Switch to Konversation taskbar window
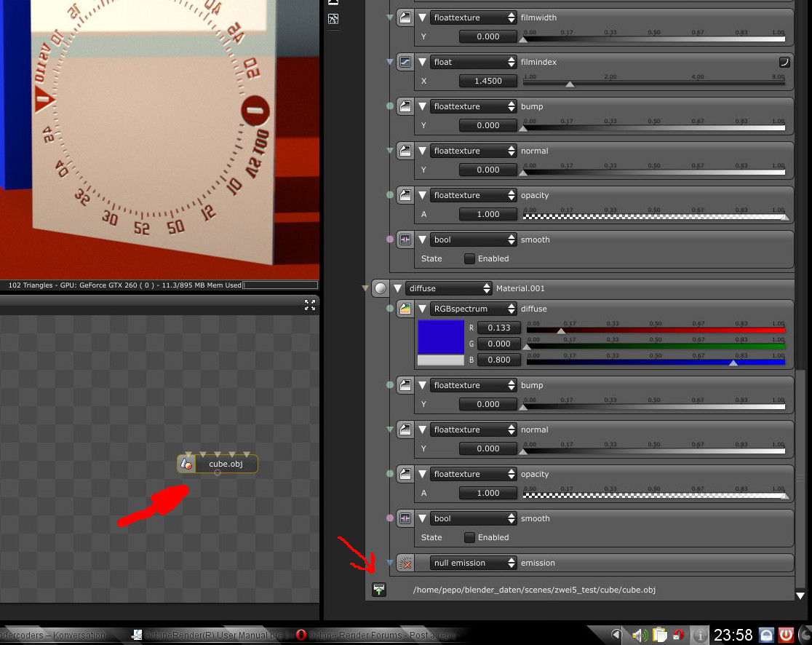This screenshot has height=645, width=812. [x=53, y=635]
